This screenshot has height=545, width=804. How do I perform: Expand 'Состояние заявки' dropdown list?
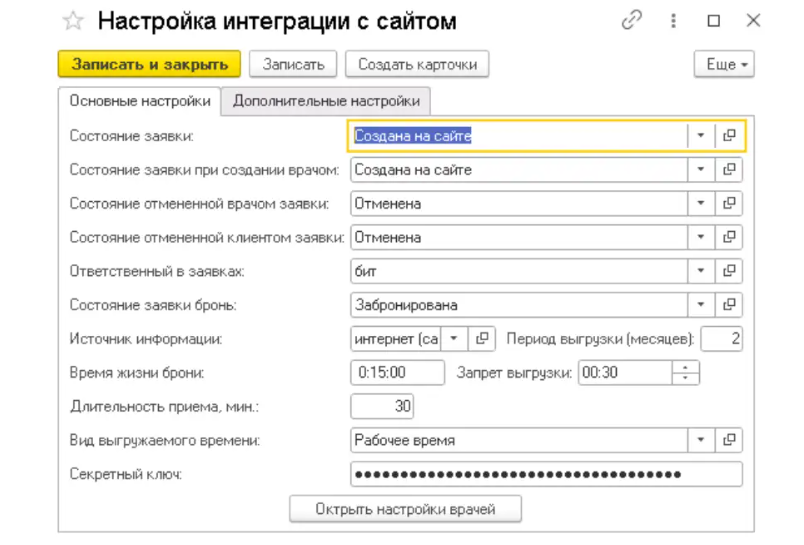point(701,136)
